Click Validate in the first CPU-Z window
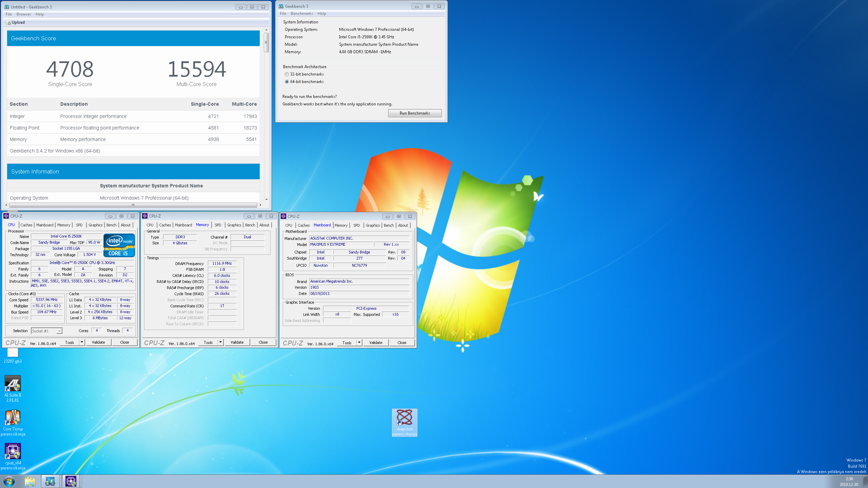868x488 pixels. point(98,342)
